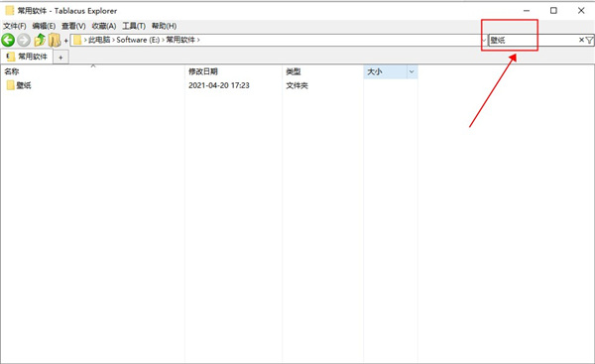595x364 pixels.
Task: Sort by the 修改日期 column header
Action: pos(233,71)
